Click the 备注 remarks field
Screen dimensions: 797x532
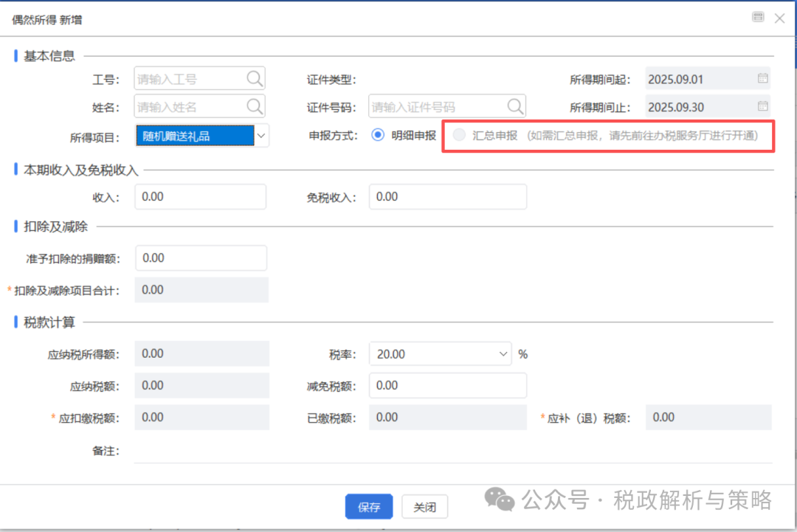(x=452, y=451)
